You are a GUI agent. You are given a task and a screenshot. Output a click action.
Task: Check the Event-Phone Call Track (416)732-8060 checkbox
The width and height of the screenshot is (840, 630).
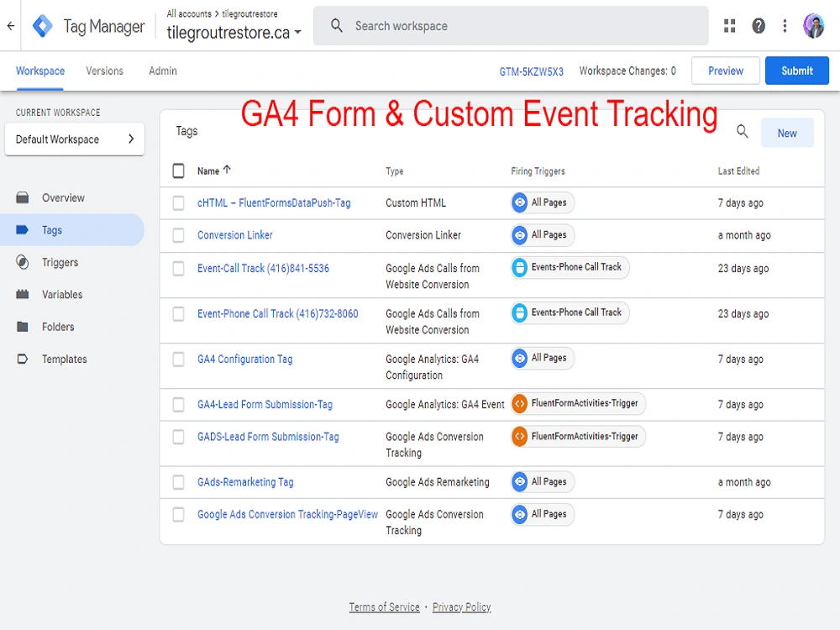178,313
